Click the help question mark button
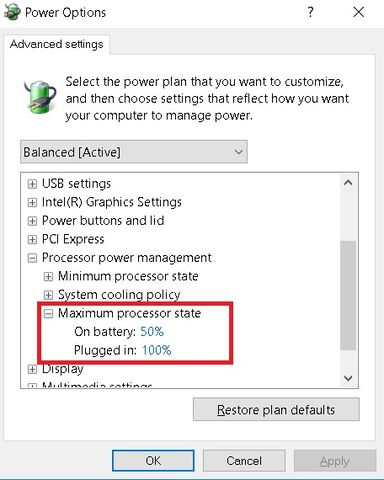 tap(310, 13)
